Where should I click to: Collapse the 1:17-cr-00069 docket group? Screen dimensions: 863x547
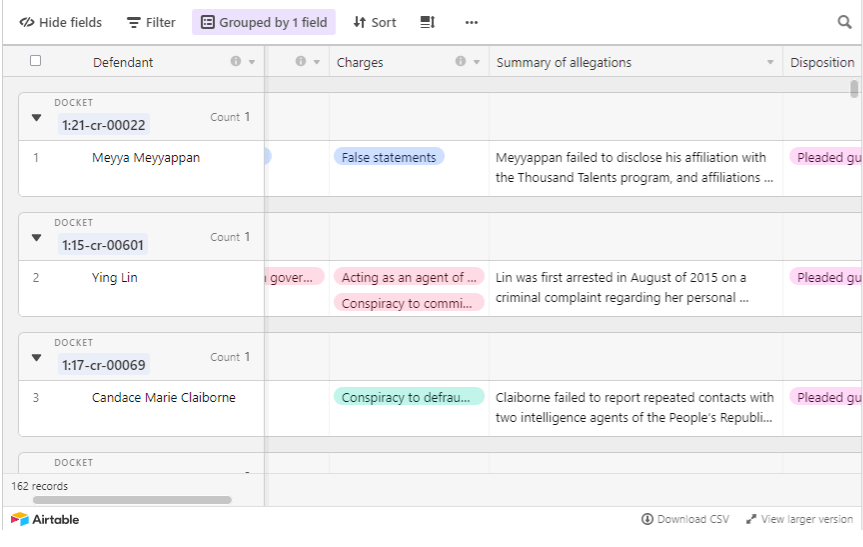coord(37,358)
